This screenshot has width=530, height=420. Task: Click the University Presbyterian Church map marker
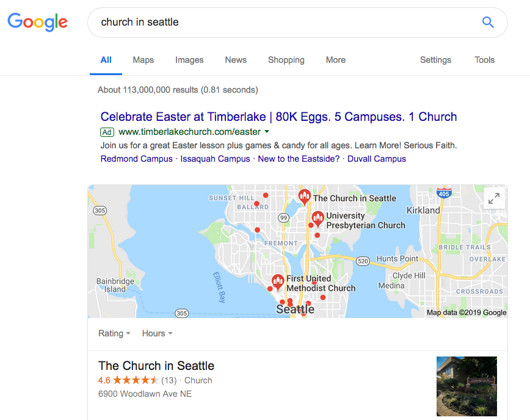318,219
